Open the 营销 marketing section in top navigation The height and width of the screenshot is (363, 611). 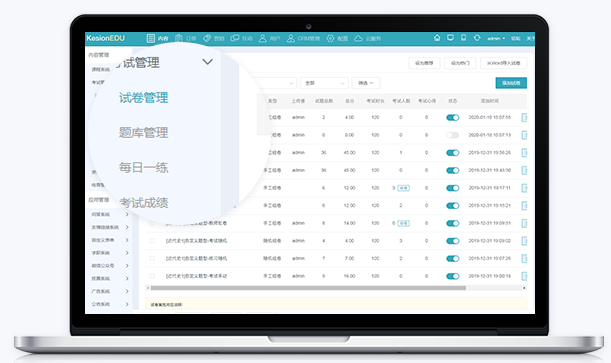click(214, 38)
